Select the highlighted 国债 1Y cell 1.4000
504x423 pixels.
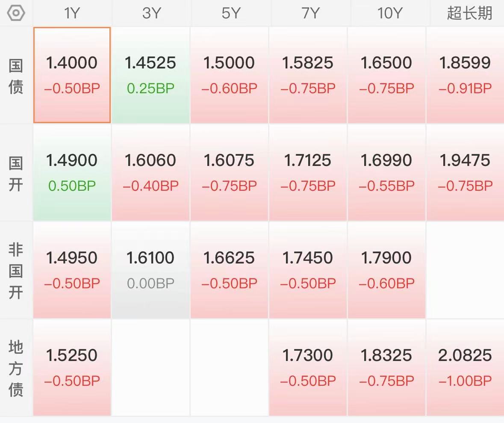tap(72, 75)
